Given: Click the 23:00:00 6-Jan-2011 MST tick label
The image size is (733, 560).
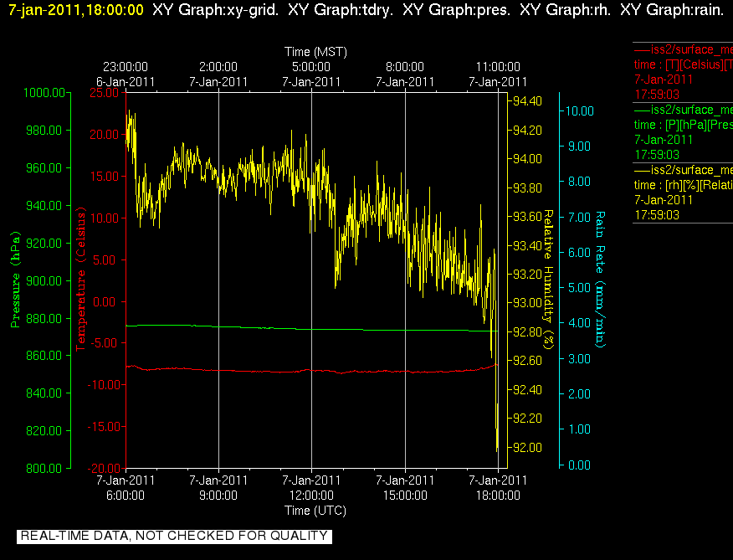Looking at the screenshot, I should 126,74.
